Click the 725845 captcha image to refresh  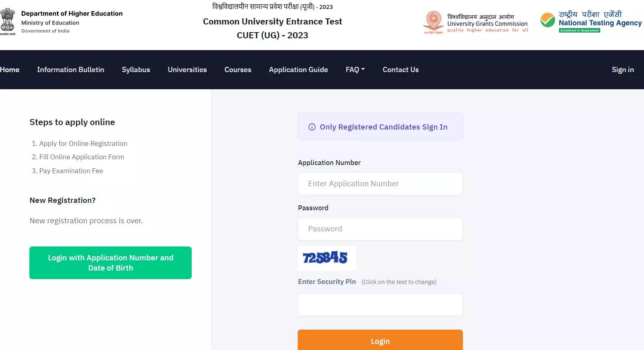pyautogui.click(x=327, y=258)
